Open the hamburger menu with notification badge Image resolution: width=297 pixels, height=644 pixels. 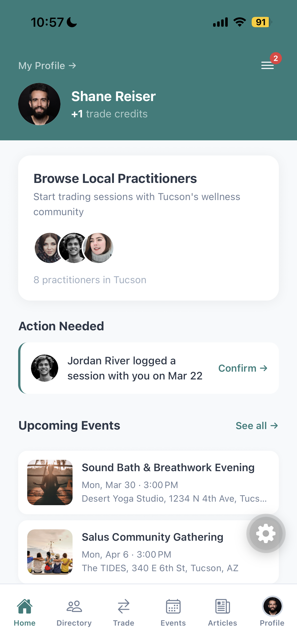pyautogui.click(x=268, y=65)
